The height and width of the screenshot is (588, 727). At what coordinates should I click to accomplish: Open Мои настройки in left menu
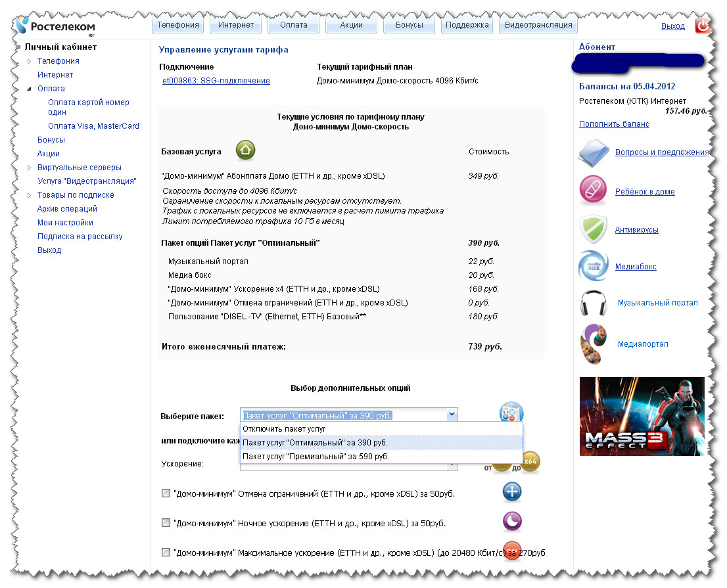click(65, 223)
